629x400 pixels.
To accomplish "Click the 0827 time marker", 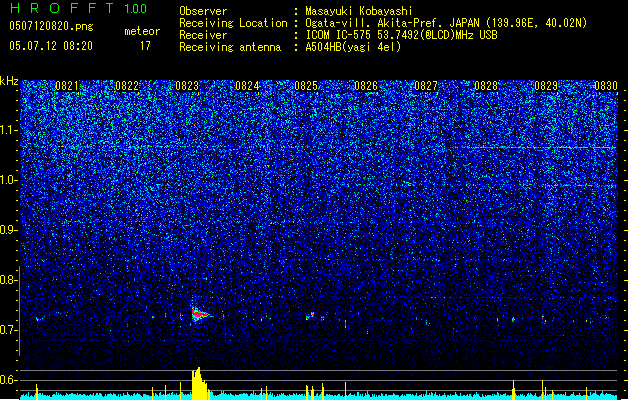I will pos(426,86).
